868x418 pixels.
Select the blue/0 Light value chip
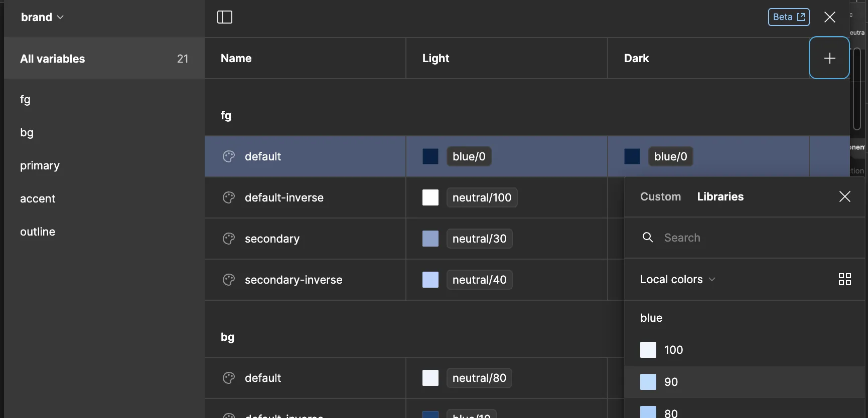[x=469, y=156]
